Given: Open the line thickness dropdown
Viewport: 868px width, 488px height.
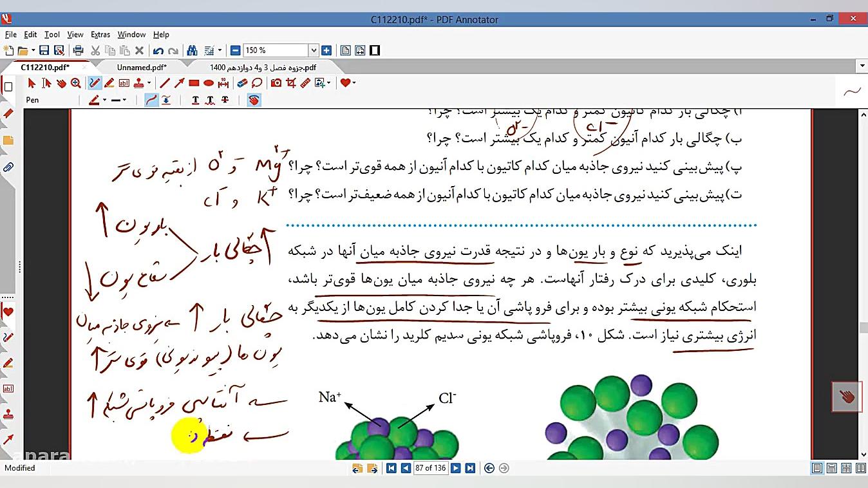Looking at the screenshot, I should click(123, 100).
